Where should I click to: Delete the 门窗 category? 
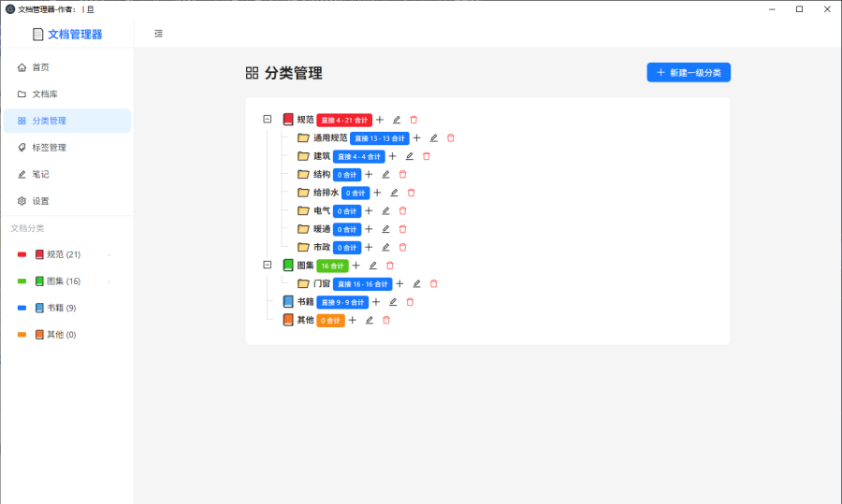[x=434, y=284]
